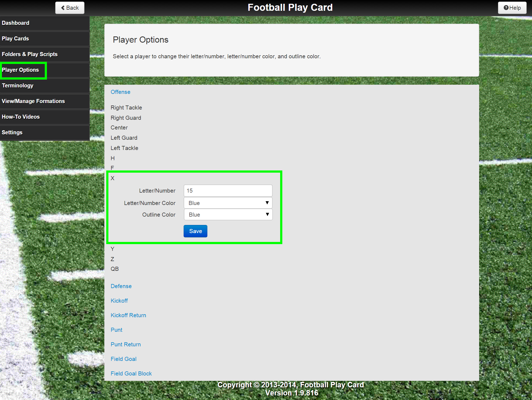Open the Help button
Image resolution: width=532 pixels, height=400 pixels.
pyautogui.click(x=512, y=8)
